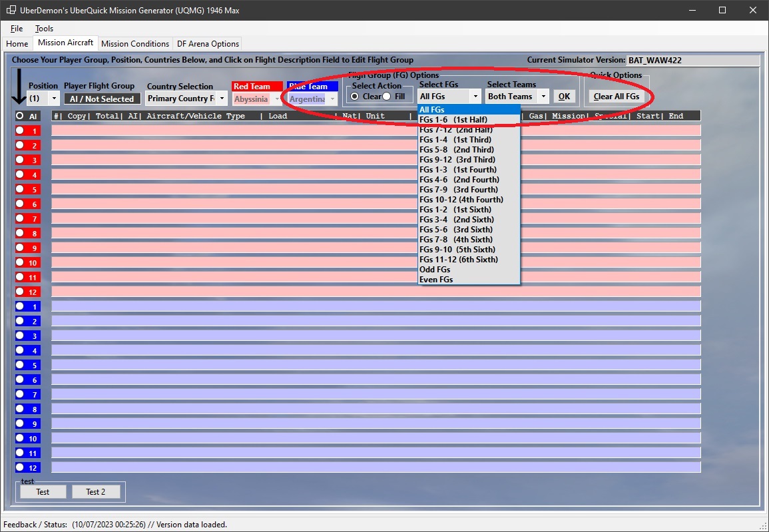The height and width of the screenshot is (532, 769).
Task: Click the UQMG application icon in title bar
Action: pos(11,10)
